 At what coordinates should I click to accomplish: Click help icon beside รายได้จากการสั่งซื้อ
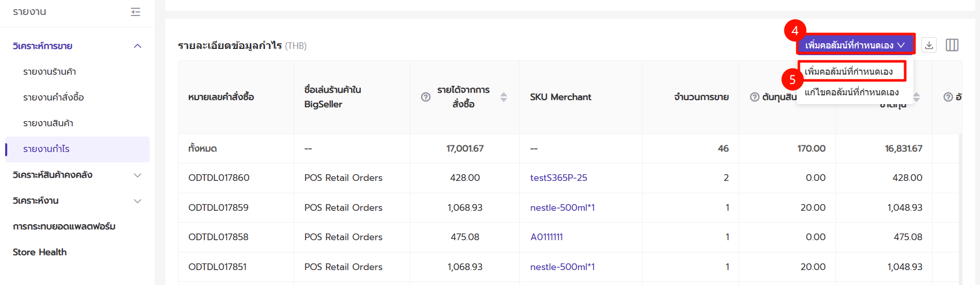[x=426, y=97]
